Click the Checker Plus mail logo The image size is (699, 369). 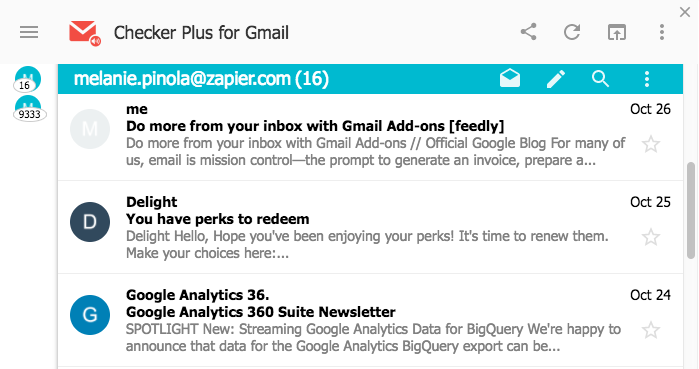point(85,33)
